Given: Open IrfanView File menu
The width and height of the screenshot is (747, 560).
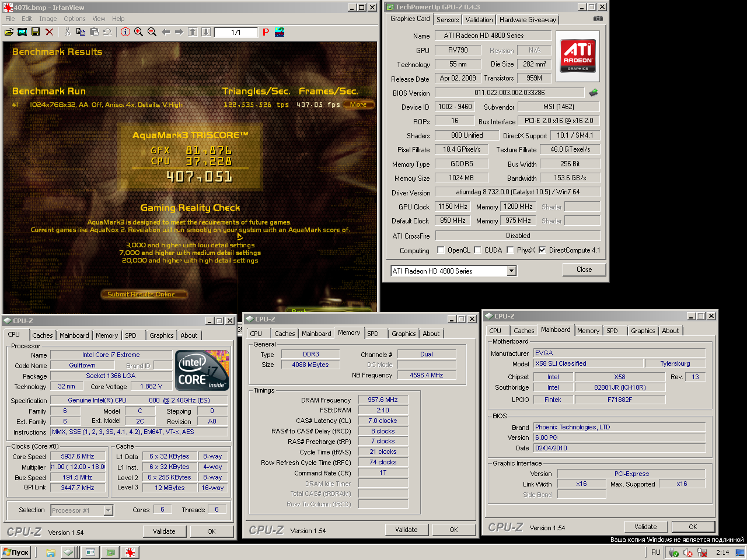Looking at the screenshot, I should click(10, 19).
